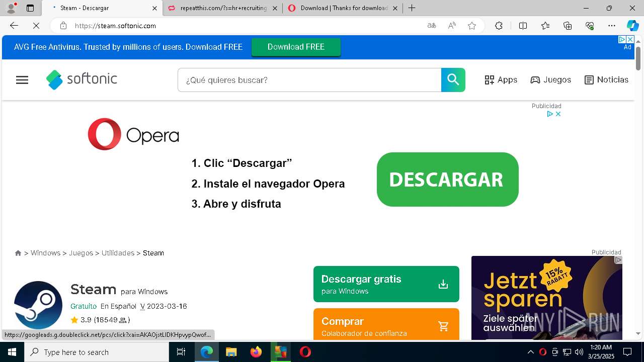Open Edge Settings and more menu

tap(612, 26)
